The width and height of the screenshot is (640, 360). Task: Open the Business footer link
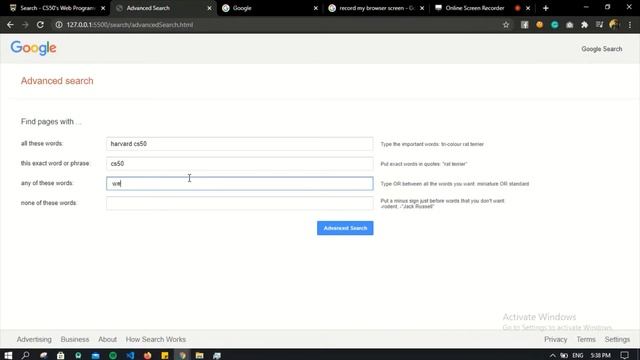(75, 339)
